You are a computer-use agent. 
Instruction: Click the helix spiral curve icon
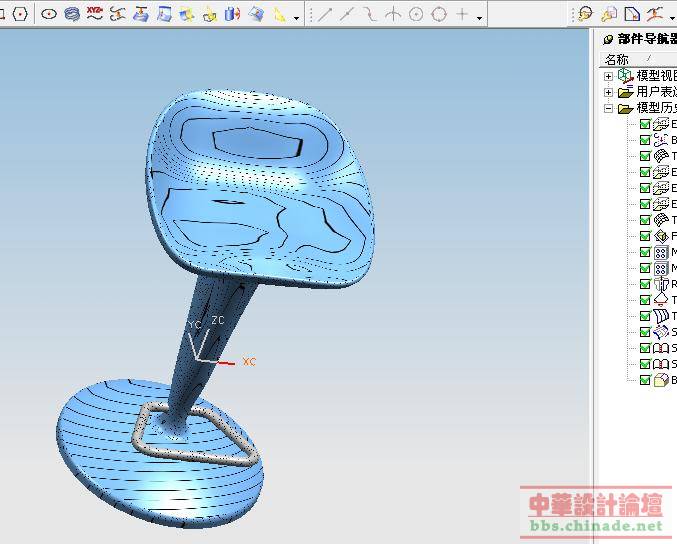(x=71, y=14)
